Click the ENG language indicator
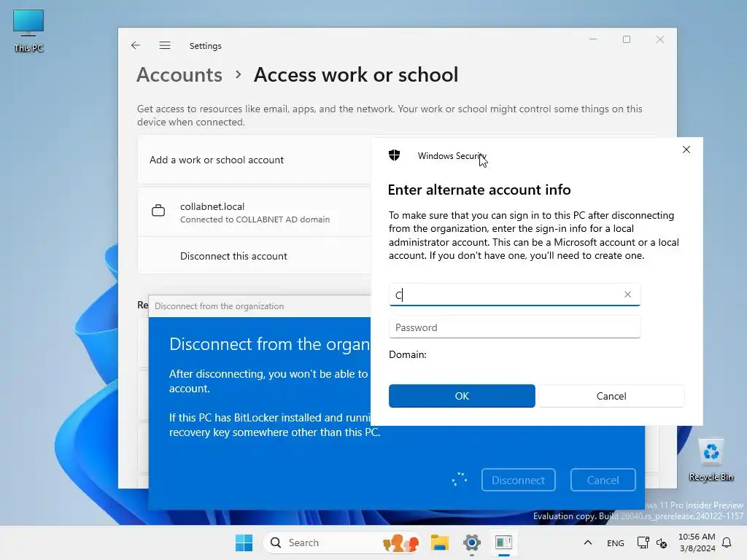 coord(615,542)
